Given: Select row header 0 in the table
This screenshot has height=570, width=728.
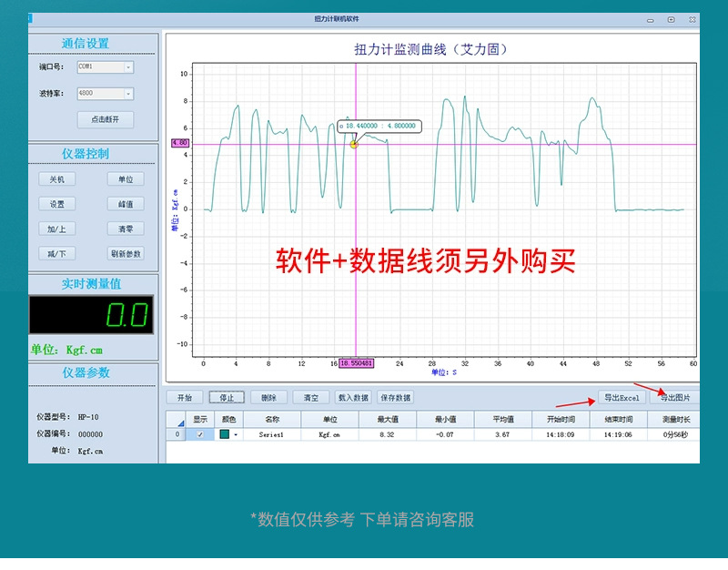Looking at the screenshot, I should click(x=177, y=435).
